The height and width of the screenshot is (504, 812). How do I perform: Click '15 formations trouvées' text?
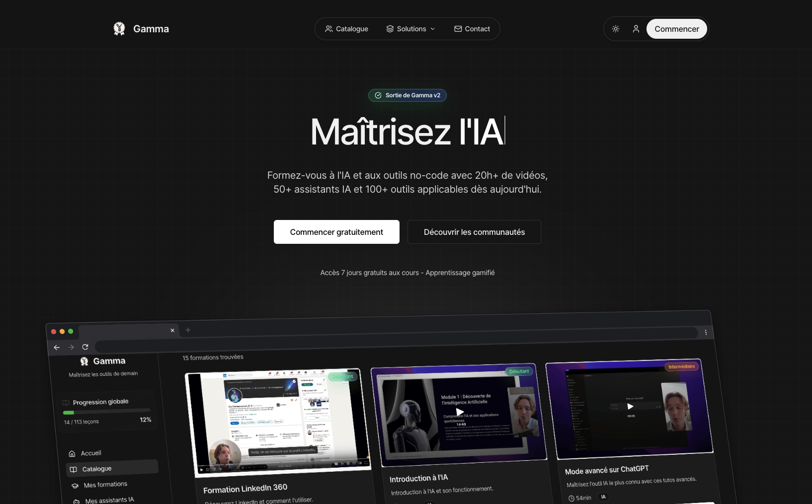coord(213,358)
